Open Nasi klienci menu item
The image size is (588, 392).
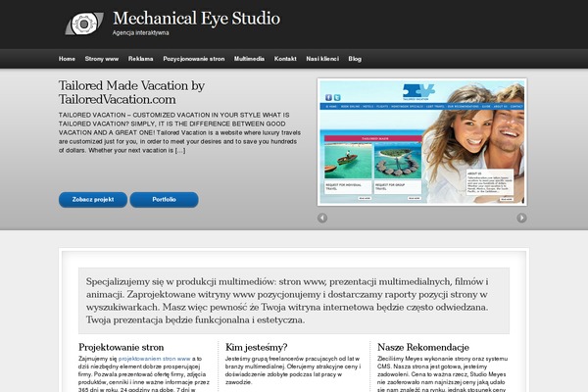322,59
